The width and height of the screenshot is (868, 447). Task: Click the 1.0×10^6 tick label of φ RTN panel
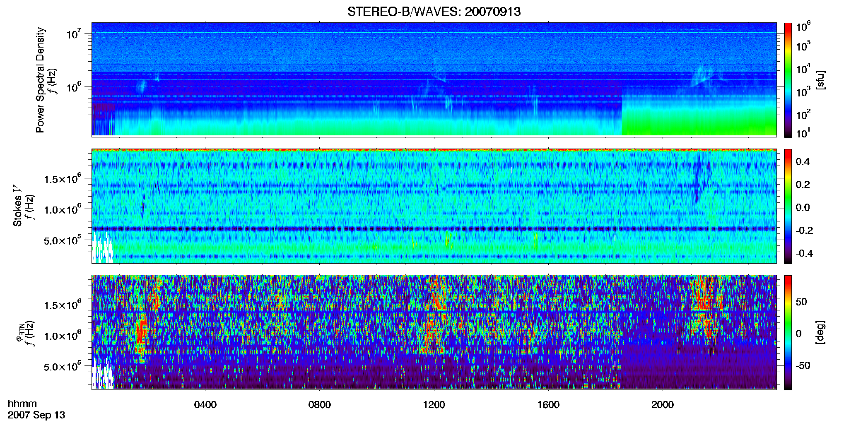click(63, 336)
